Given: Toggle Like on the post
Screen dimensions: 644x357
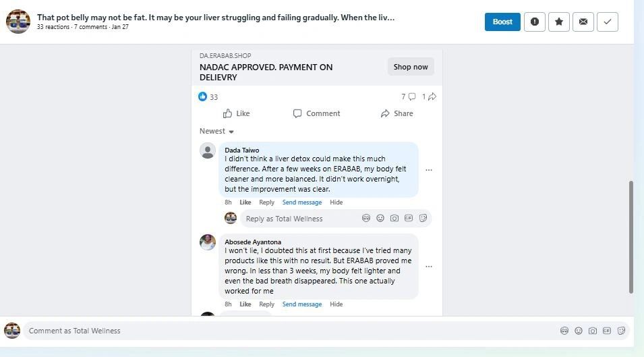Looking at the screenshot, I should 236,113.
